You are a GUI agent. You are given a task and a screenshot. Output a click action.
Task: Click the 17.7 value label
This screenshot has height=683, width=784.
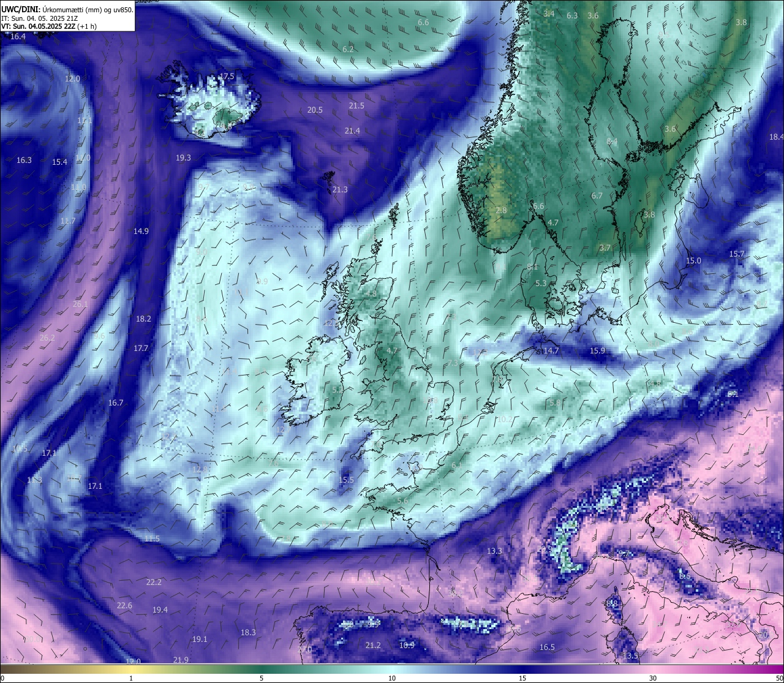tap(141, 349)
